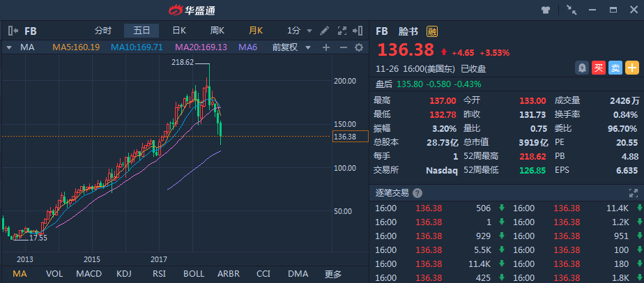Click the Nasdaq exchange value

point(441,170)
